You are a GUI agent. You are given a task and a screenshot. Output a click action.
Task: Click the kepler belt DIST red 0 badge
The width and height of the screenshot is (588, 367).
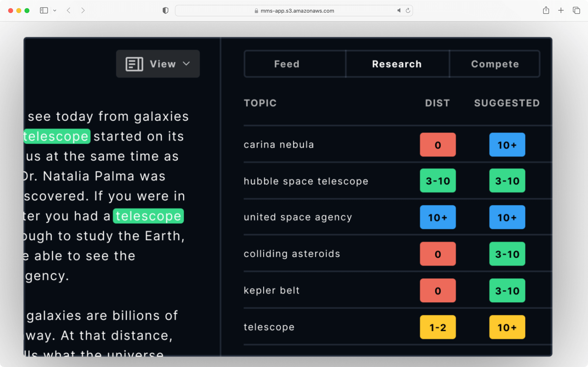[x=438, y=290]
